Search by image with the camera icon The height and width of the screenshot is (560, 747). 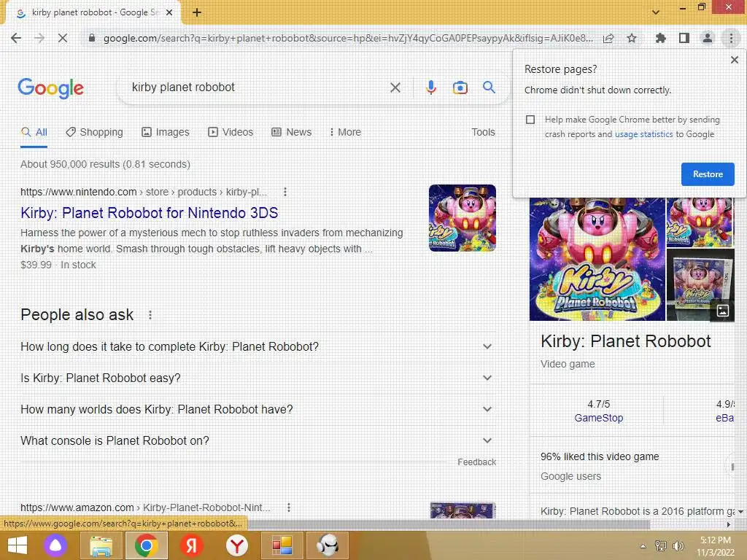[x=460, y=87]
